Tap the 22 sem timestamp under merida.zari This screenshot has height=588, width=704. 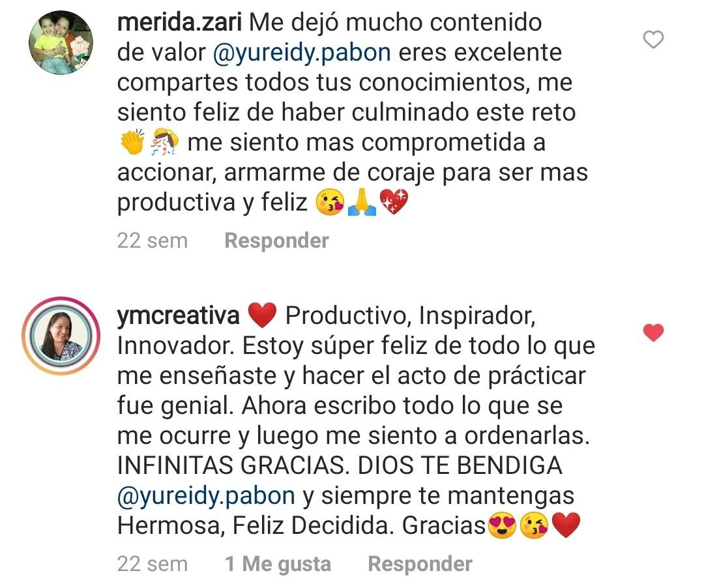click(x=152, y=241)
